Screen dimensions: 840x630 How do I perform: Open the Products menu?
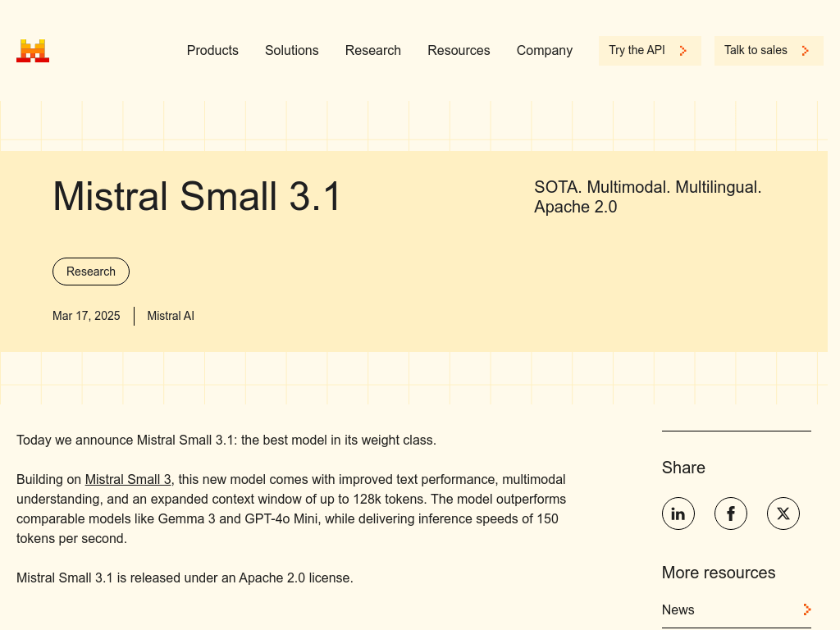(212, 50)
